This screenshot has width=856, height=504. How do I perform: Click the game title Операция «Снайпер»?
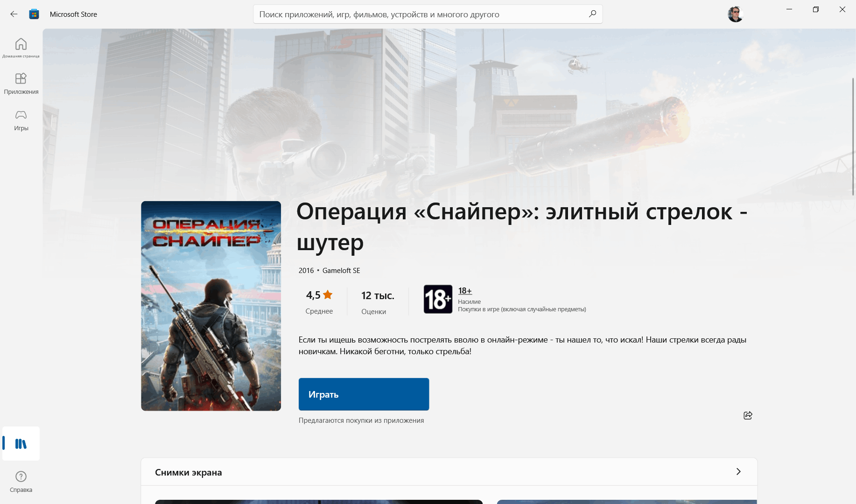click(x=522, y=227)
